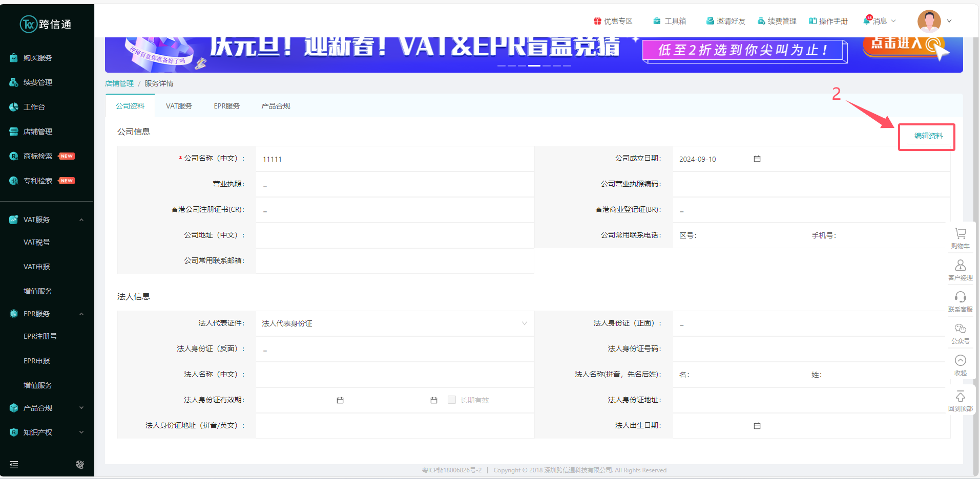Open the 客户经理 account manager panel
Viewport: 980px width, 479px height.
pyautogui.click(x=960, y=268)
